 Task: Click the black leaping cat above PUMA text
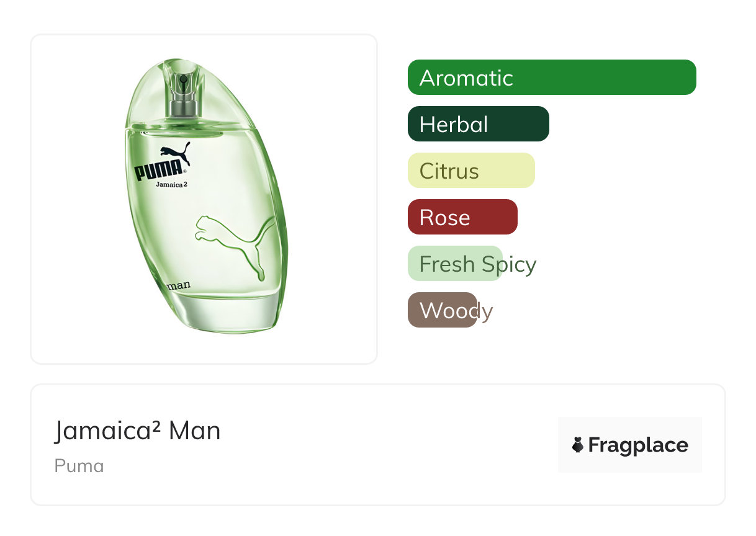pyautogui.click(x=175, y=153)
